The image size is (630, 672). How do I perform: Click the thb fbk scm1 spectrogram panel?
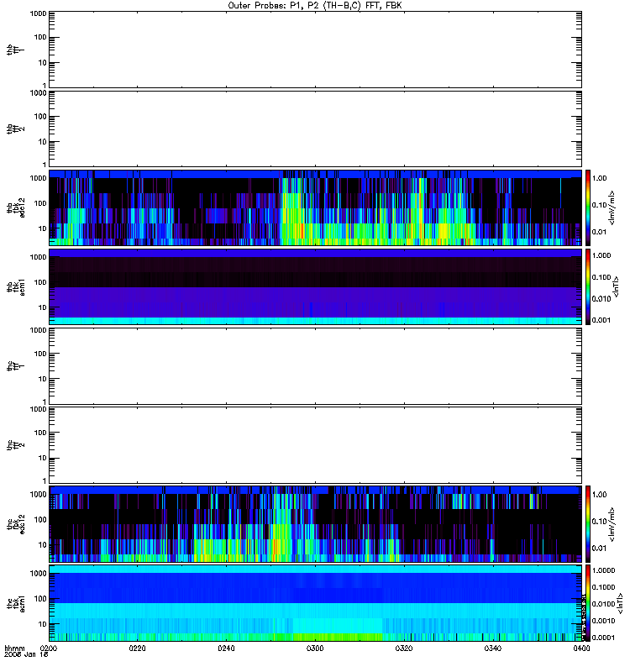pyautogui.click(x=315, y=286)
